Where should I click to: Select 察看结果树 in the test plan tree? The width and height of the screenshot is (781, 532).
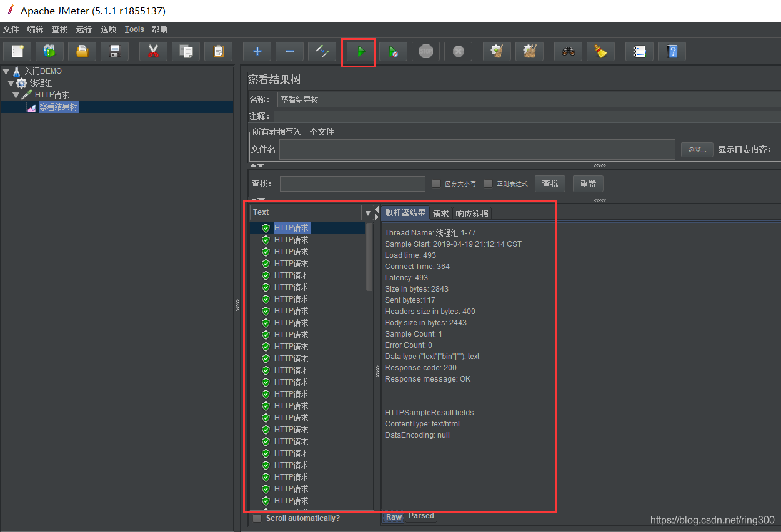tap(59, 107)
